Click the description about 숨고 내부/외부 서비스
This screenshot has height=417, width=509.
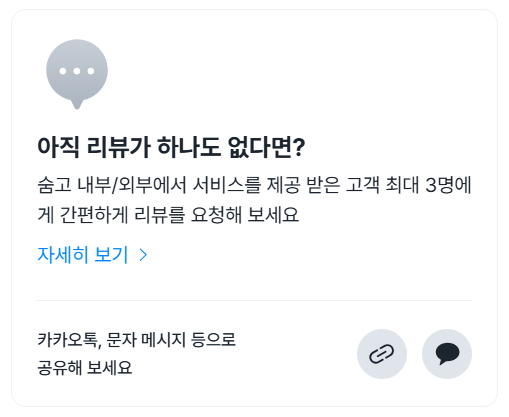pos(254,200)
